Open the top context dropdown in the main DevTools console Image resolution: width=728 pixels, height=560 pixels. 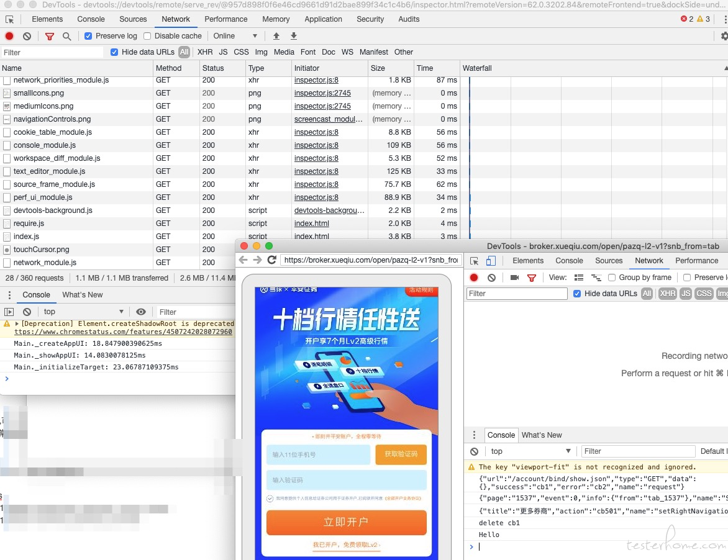click(x=84, y=312)
